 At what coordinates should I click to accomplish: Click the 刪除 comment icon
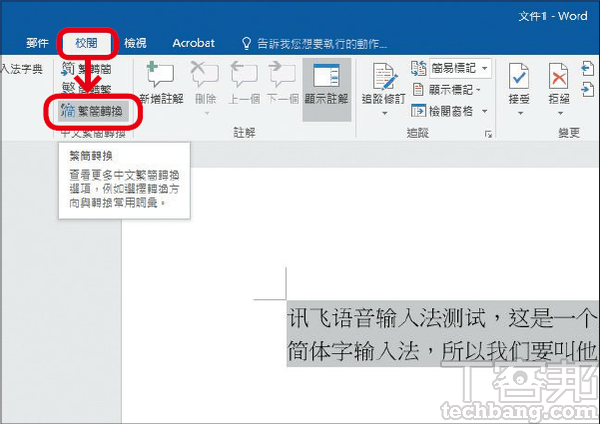tap(205, 75)
